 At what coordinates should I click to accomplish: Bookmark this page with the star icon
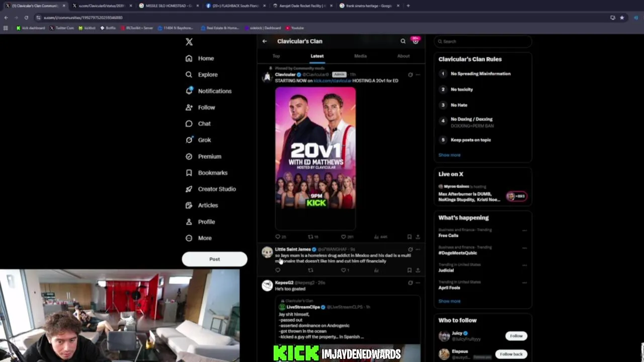click(622, 18)
